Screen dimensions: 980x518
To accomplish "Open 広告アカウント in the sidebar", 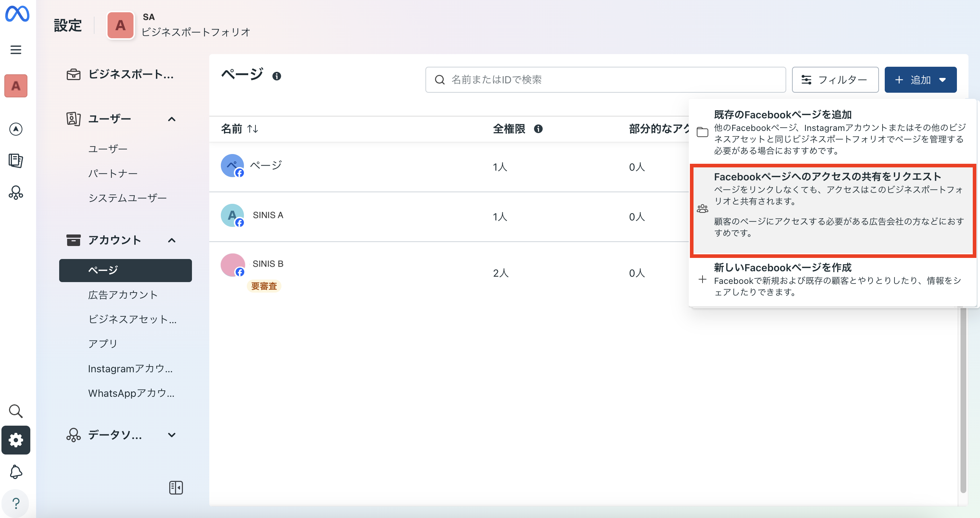I will click(123, 295).
